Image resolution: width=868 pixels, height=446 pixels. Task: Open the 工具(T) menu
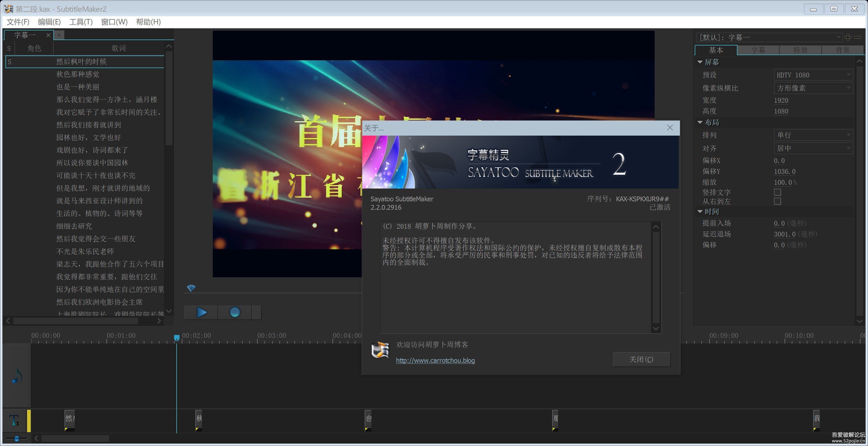[x=81, y=22]
